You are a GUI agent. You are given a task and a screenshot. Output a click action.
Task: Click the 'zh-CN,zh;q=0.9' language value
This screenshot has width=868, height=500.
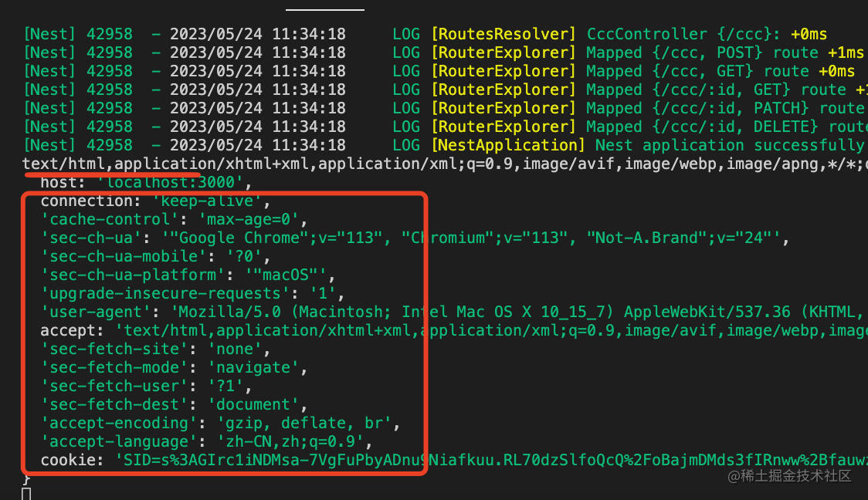click(x=290, y=442)
